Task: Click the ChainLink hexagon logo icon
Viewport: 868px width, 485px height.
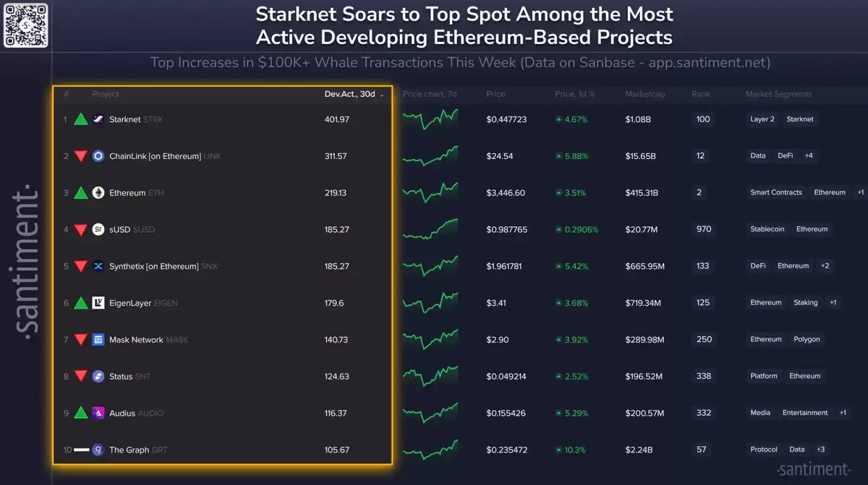Action: tap(98, 156)
